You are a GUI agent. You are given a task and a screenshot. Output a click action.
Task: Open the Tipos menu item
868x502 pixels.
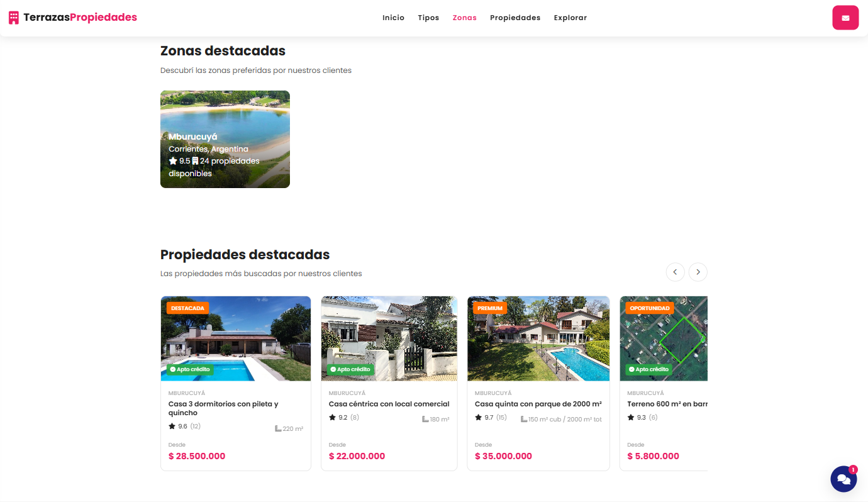coord(428,18)
